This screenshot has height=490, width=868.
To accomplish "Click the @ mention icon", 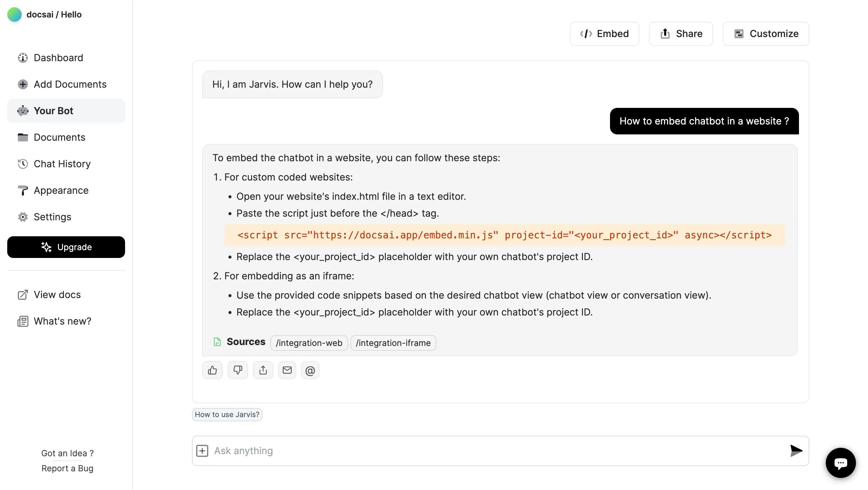I will click(x=310, y=371).
